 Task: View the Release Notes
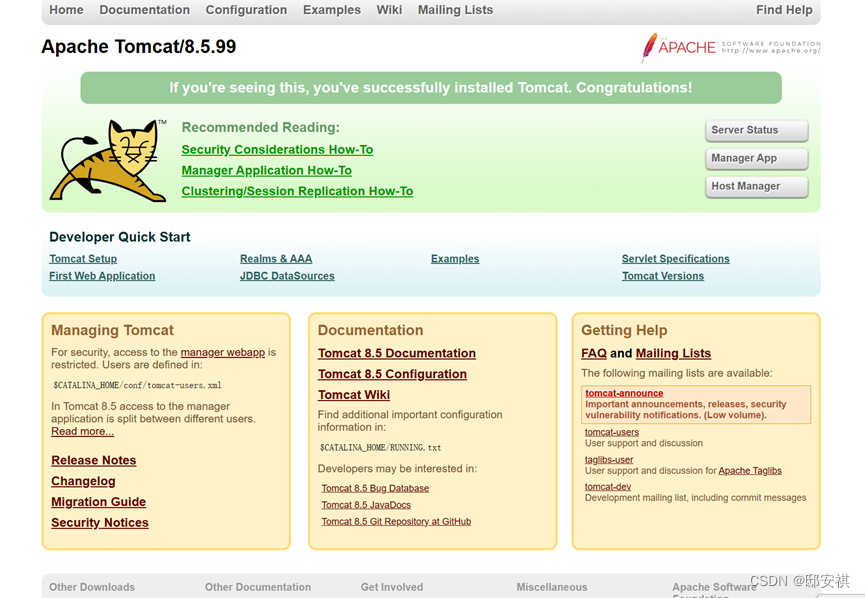tap(93, 460)
